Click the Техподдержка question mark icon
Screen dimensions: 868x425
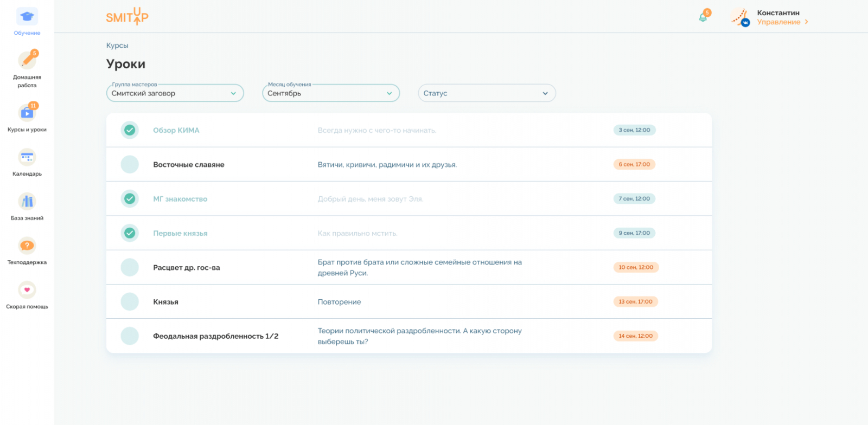27,246
